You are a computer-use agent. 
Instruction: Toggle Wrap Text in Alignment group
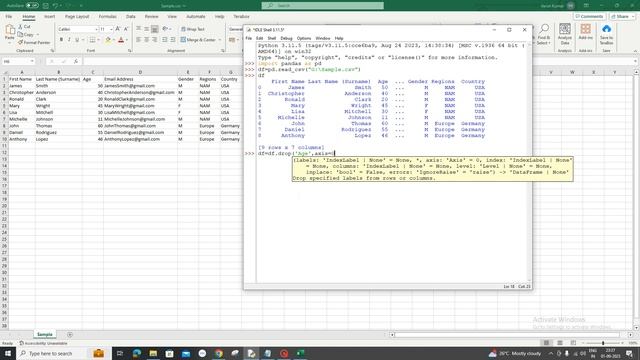(x=192, y=29)
